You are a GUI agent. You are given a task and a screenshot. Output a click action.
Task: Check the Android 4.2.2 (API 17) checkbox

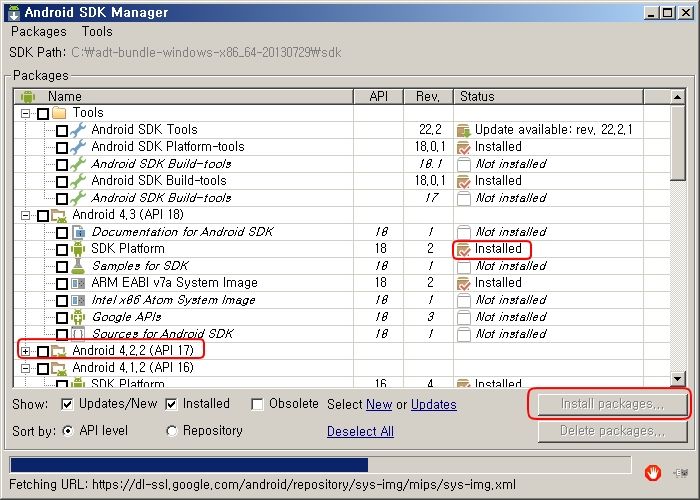tap(43, 352)
